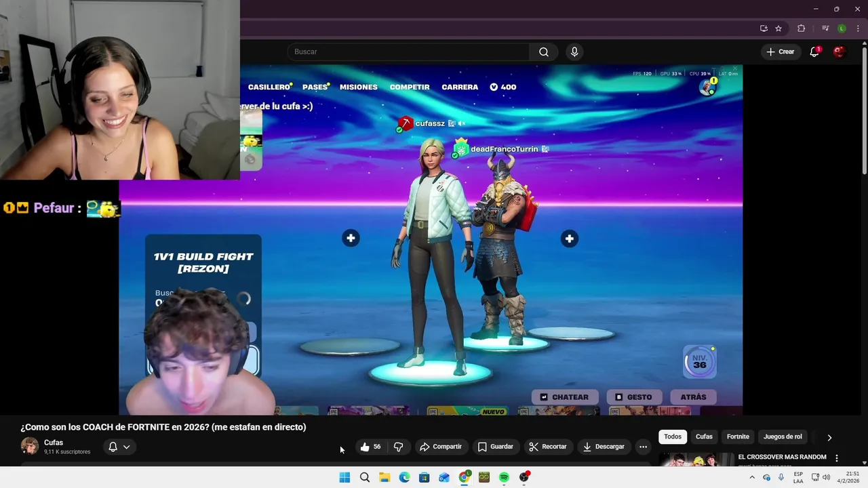Open Chrome media controls icon
Screen dimensions: 868x488
pyautogui.click(x=825, y=28)
